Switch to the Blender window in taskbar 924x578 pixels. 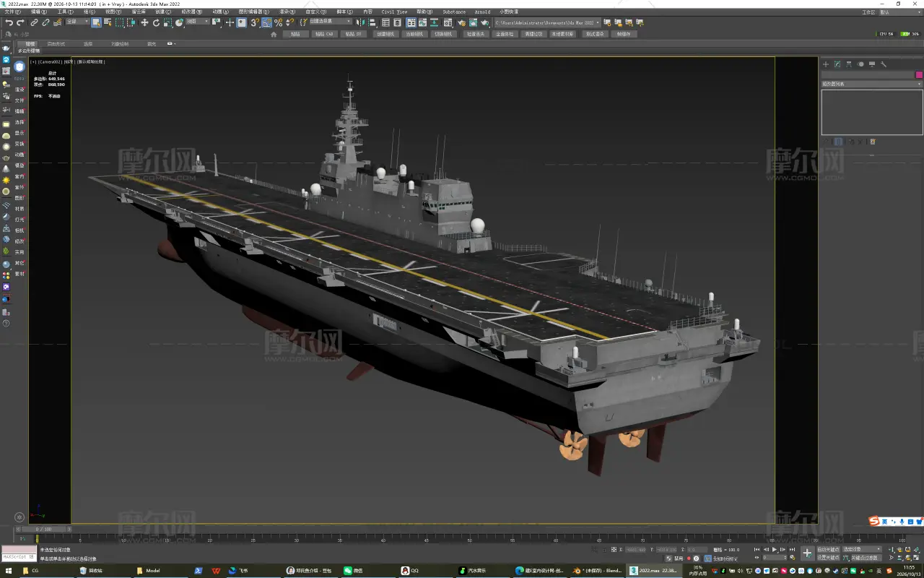tap(598, 571)
